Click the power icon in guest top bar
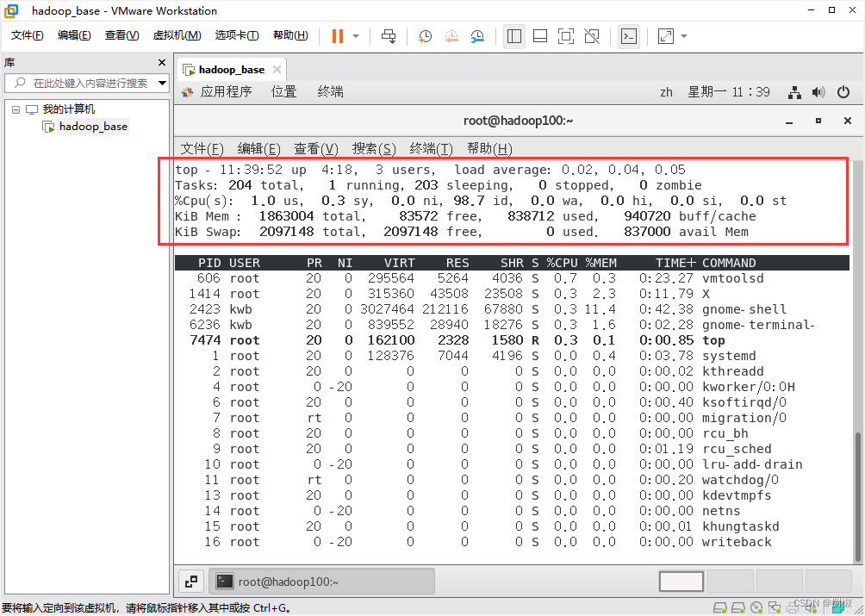865x616 pixels. 843,92
